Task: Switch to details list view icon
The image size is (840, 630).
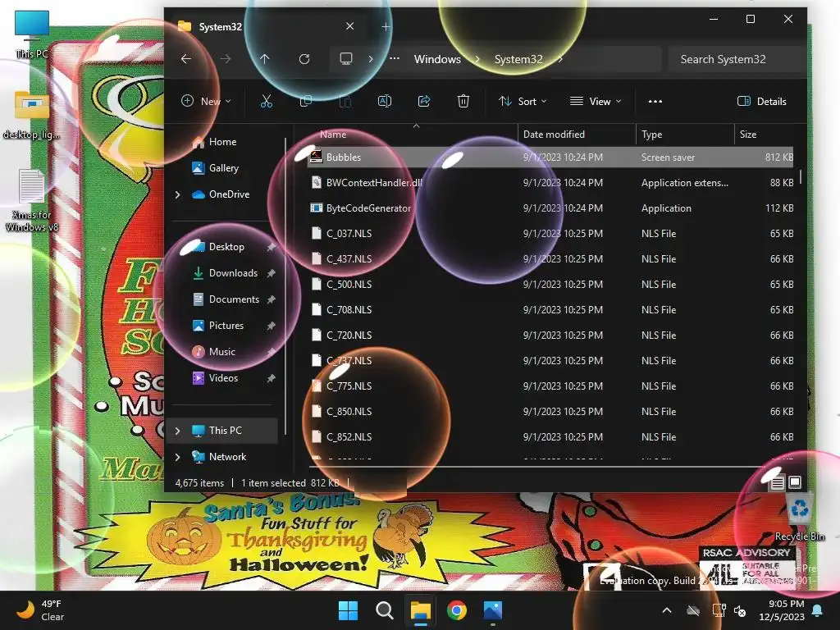Action: [778, 482]
